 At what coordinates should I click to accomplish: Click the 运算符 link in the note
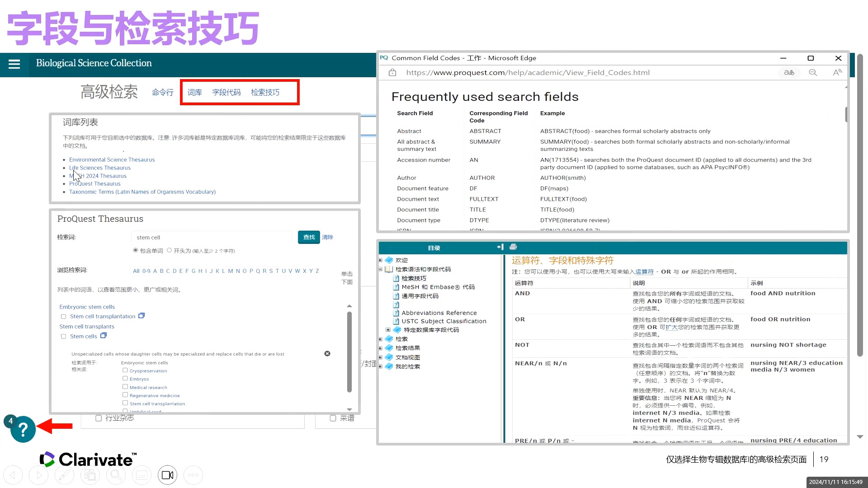coord(644,272)
